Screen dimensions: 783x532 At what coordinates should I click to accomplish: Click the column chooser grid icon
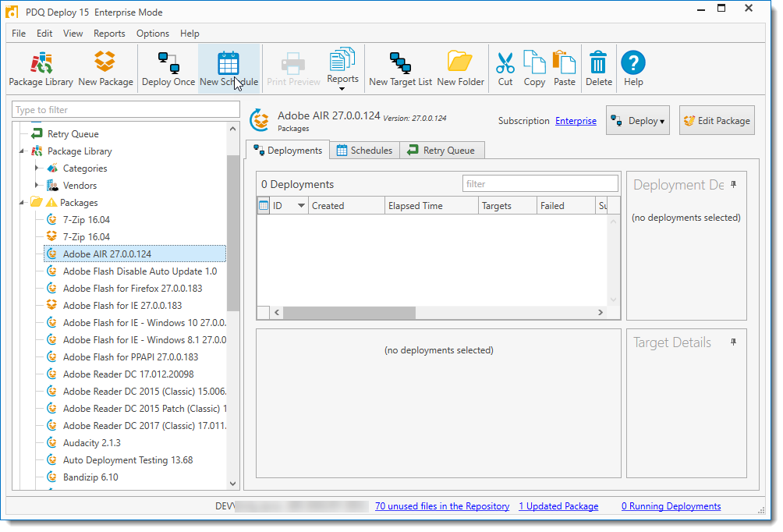pos(263,205)
